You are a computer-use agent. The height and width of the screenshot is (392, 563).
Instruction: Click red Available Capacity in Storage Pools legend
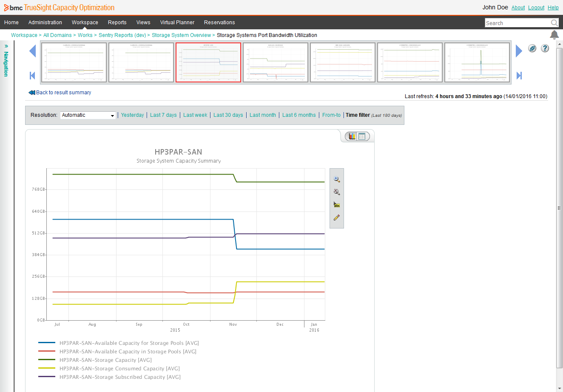(117, 352)
